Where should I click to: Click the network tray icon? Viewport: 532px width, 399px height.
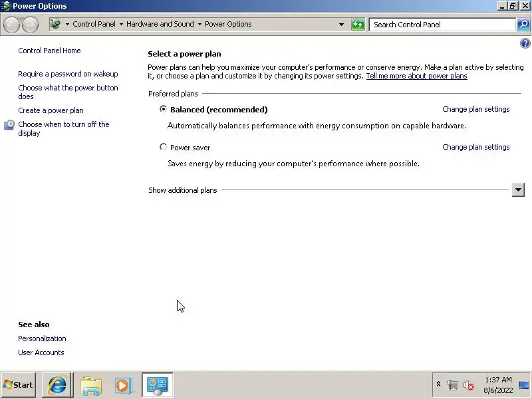tap(453, 385)
